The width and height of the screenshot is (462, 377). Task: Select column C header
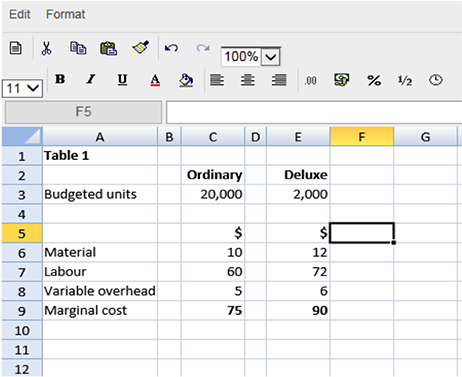pyautogui.click(x=213, y=137)
